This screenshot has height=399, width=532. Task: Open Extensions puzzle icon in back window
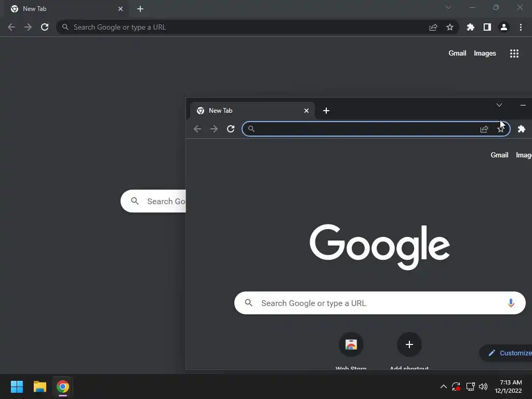click(471, 27)
